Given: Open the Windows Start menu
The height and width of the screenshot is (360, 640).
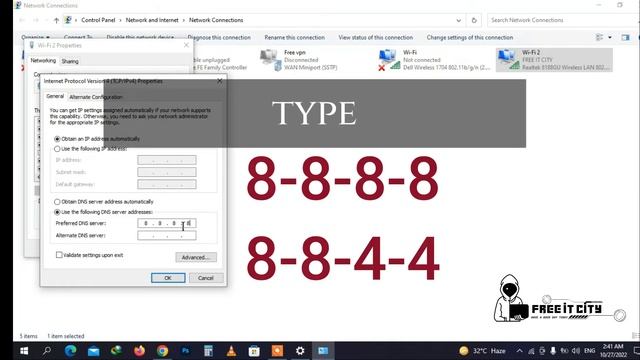Looking at the screenshot, I should coord(24,351).
